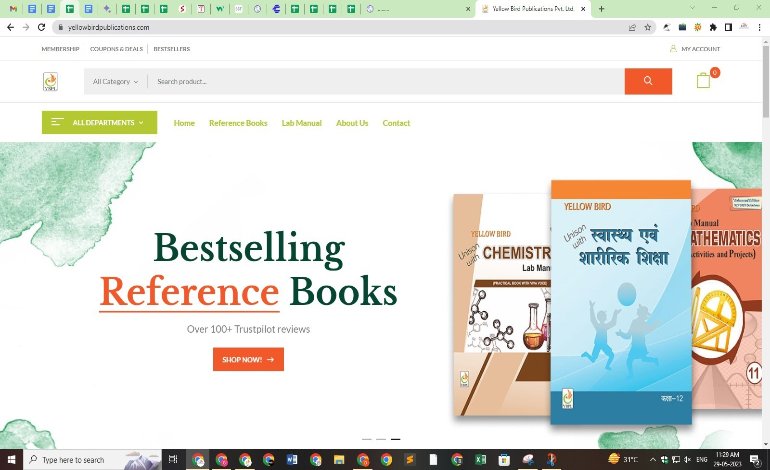Open the shopping cart bag icon
This screenshot has height=470, width=770.
point(703,80)
